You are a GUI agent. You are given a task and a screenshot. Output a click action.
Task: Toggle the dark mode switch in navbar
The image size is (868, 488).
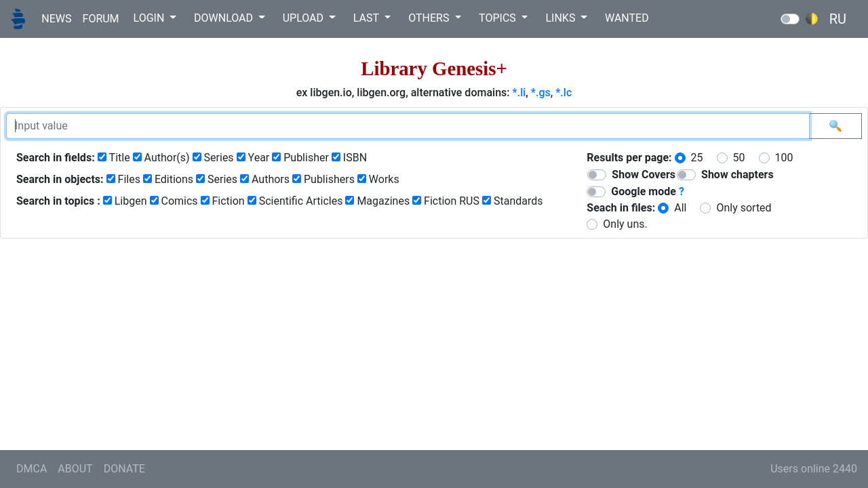790,19
